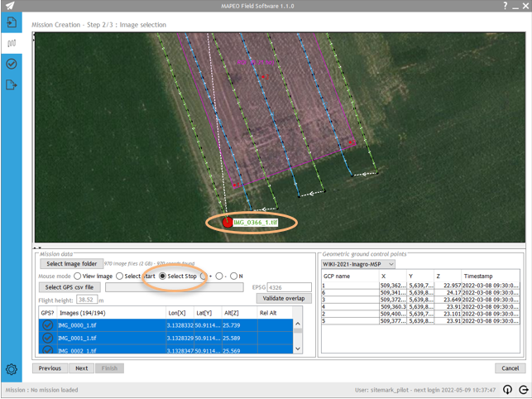Select the plus mouse mode radio
The width and height of the screenshot is (532, 399).
[204, 276]
